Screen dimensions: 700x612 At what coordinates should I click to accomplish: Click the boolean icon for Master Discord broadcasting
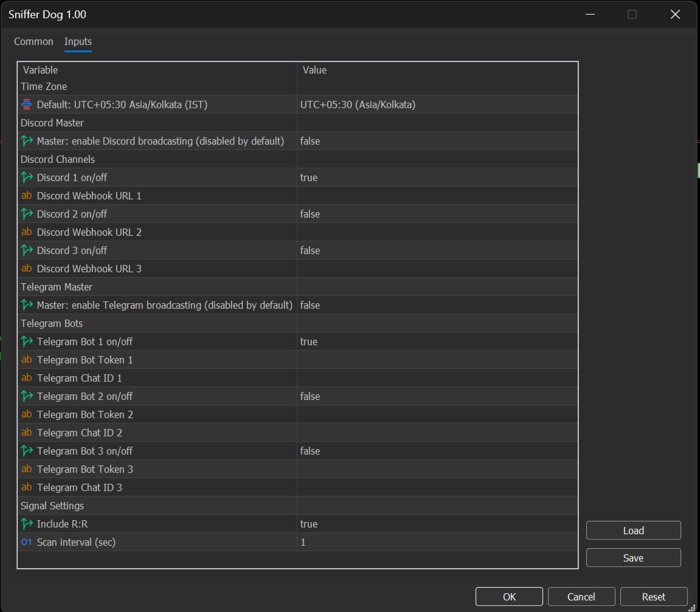(27, 141)
